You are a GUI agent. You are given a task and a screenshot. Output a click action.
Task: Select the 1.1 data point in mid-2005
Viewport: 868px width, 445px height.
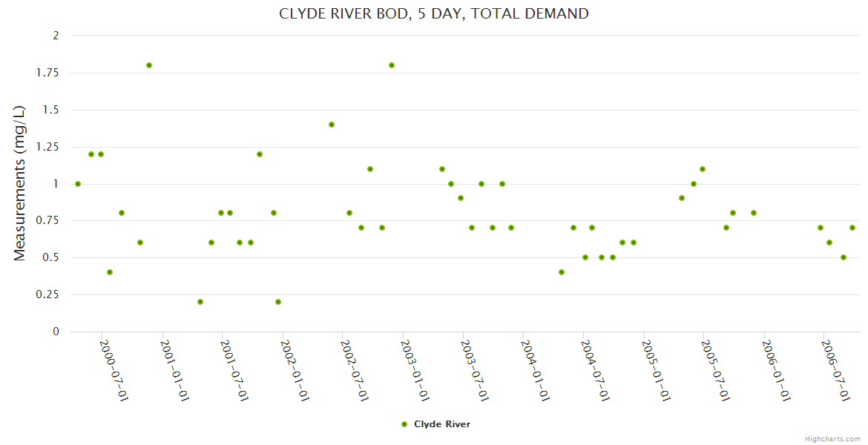pos(703,169)
